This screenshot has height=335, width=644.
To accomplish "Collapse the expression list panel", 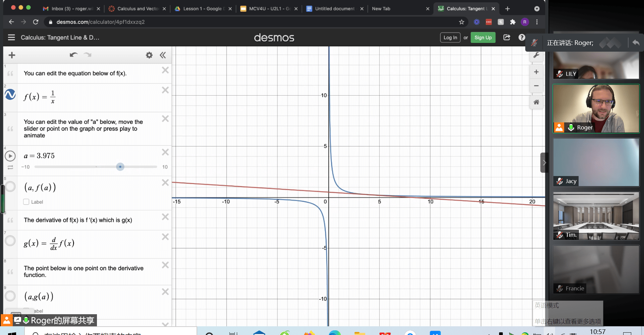I will pyautogui.click(x=163, y=55).
